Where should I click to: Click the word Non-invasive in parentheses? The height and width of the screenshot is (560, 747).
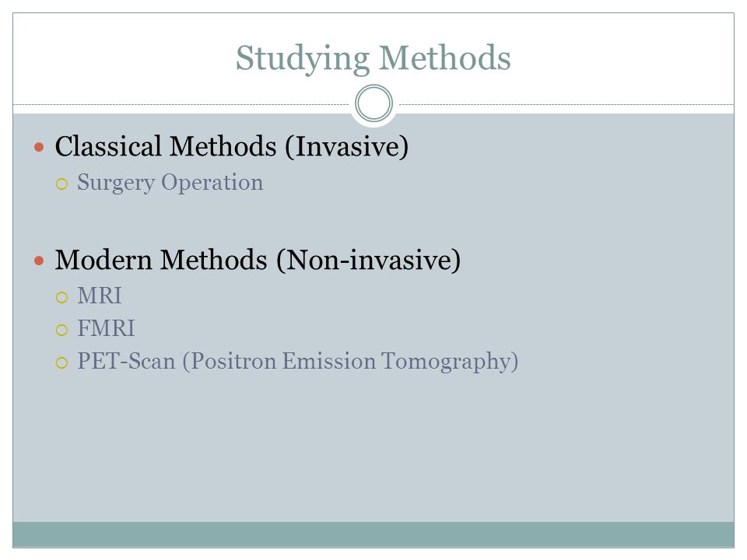(369, 260)
